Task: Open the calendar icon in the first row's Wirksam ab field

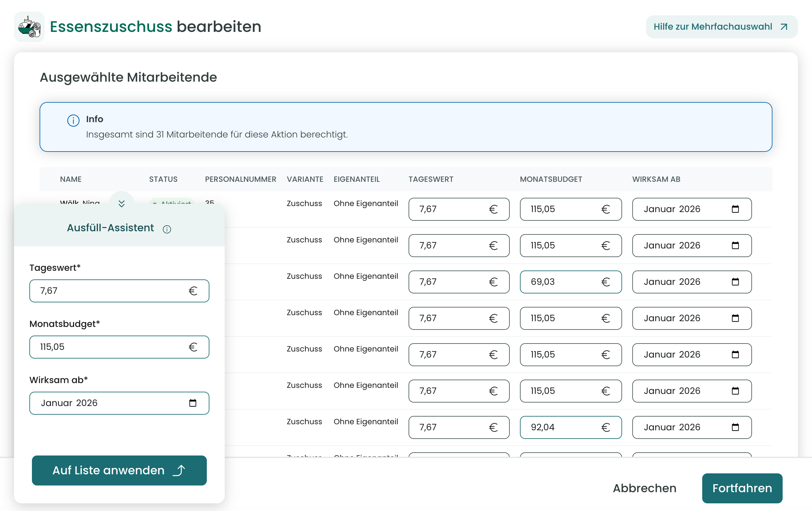Action: (x=735, y=209)
